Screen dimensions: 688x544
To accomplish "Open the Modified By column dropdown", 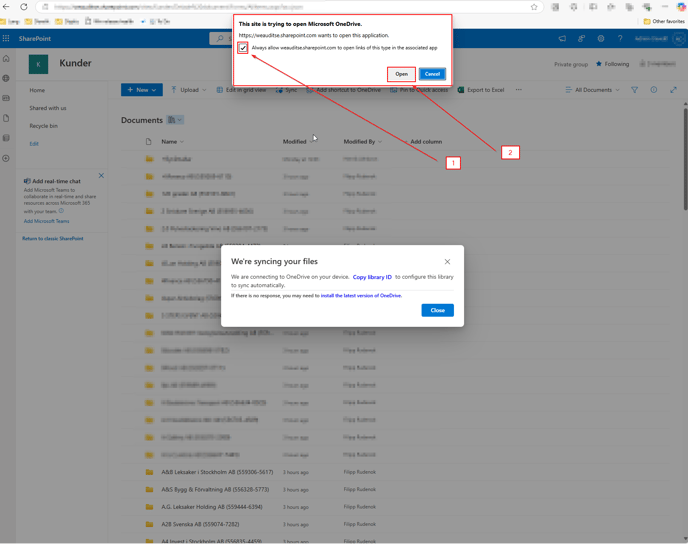I will tap(362, 142).
